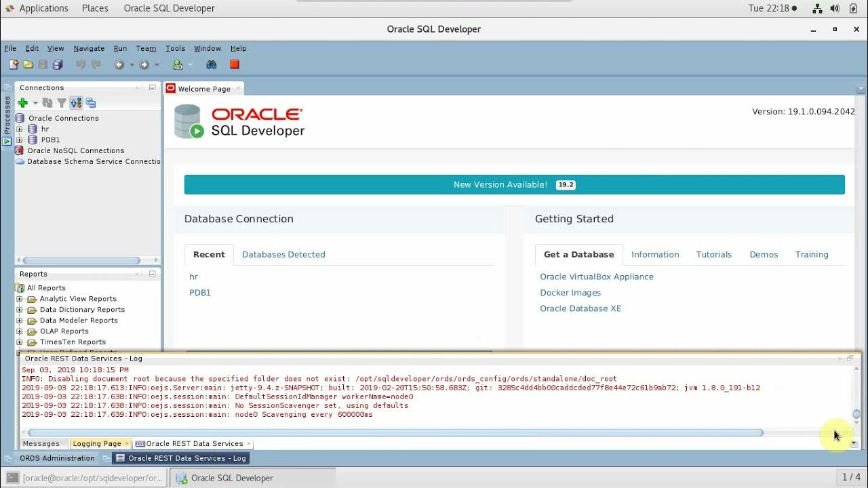This screenshot has width=868, height=488.
Task: Switch to the Demos tab
Action: click(x=764, y=254)
